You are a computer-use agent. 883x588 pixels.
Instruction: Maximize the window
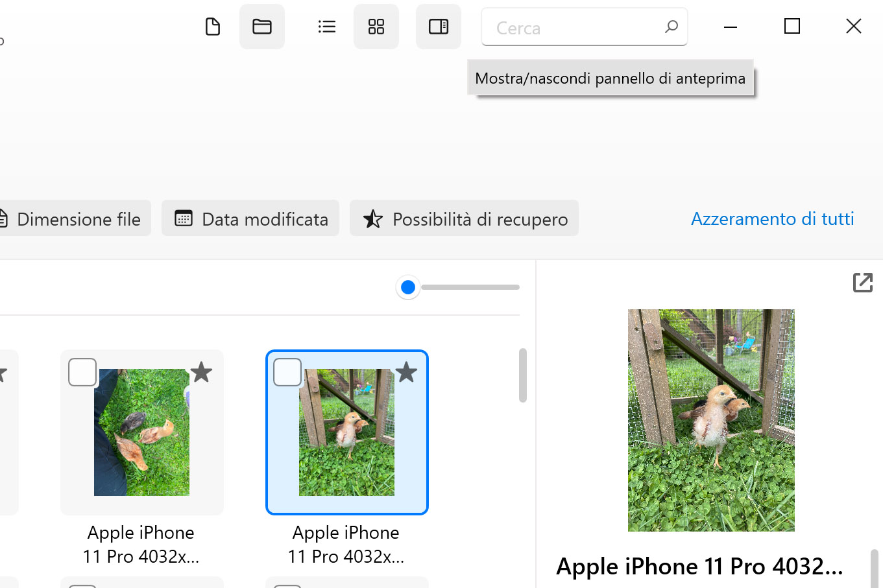792,27
